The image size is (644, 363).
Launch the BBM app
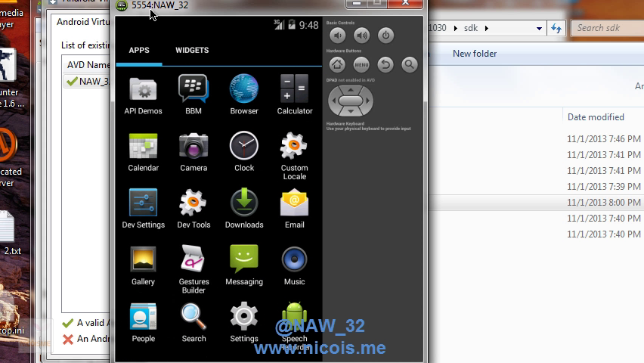click(x=194, y=95)
